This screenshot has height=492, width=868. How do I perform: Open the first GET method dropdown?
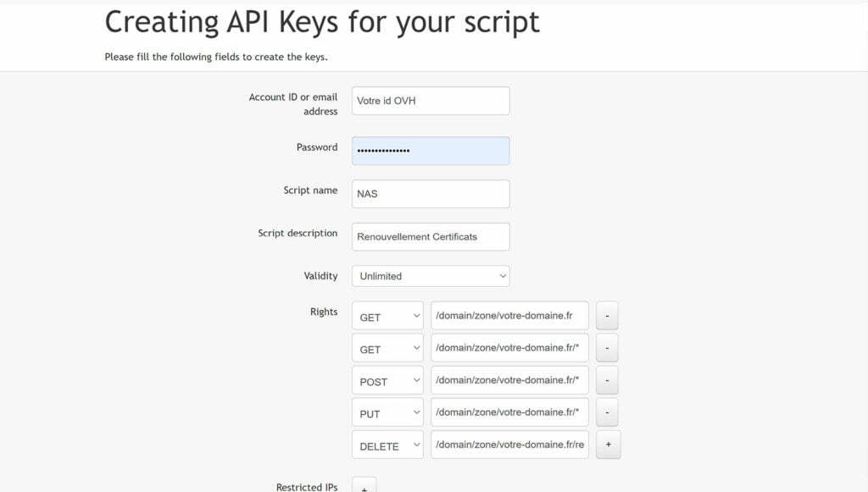click(x=387, y=316)
